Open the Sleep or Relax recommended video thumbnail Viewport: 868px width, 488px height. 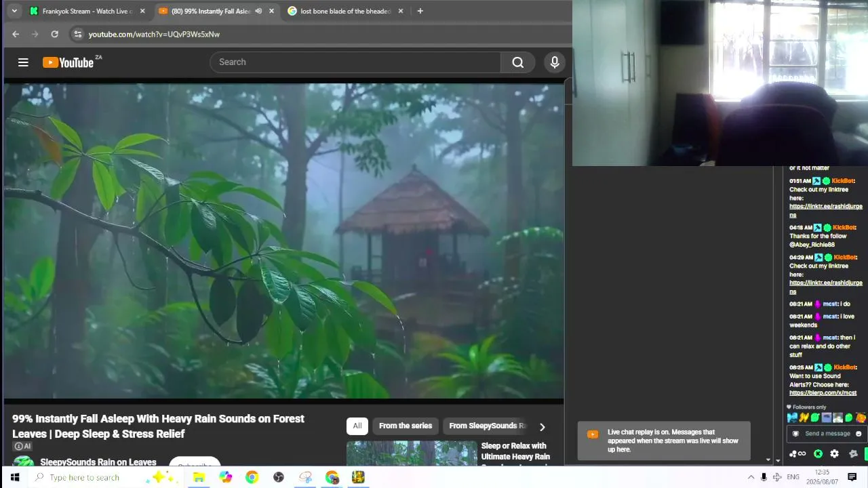point(412,453)
